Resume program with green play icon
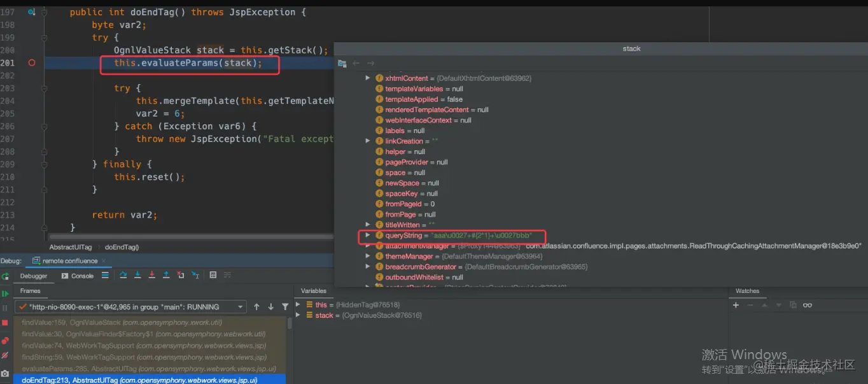Image resolution: width=868 pixels, height=384 pixels. click(5, 294)
